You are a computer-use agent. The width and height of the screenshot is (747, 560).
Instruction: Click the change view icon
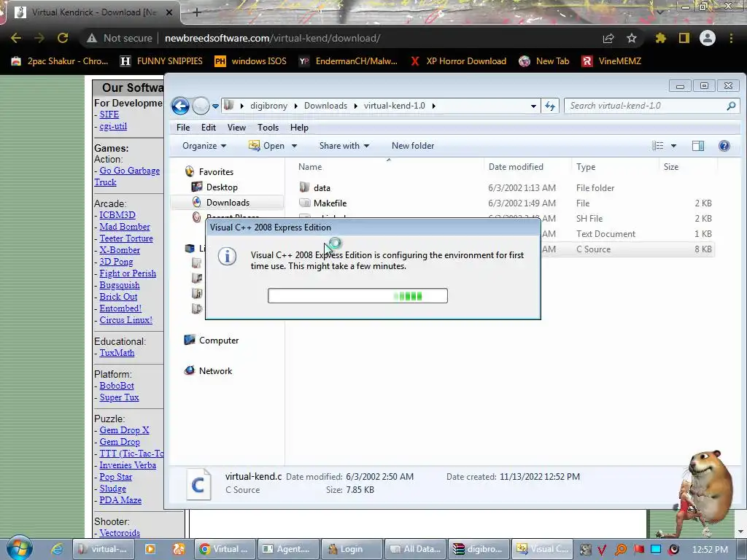(658, 146)
